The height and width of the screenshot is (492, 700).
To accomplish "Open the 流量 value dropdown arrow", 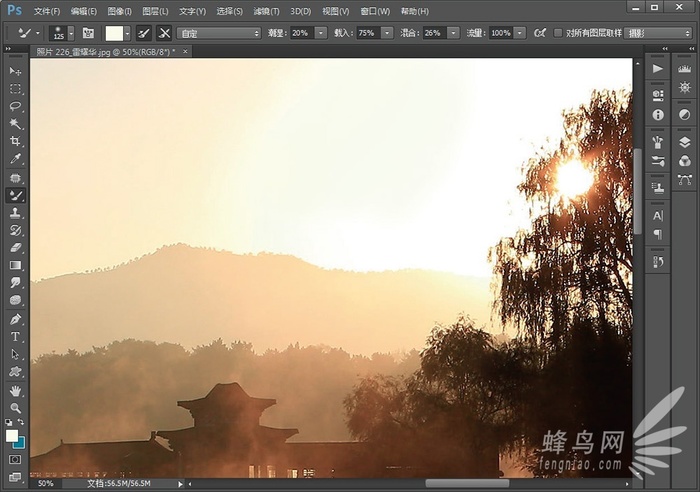I will (520, 33).
